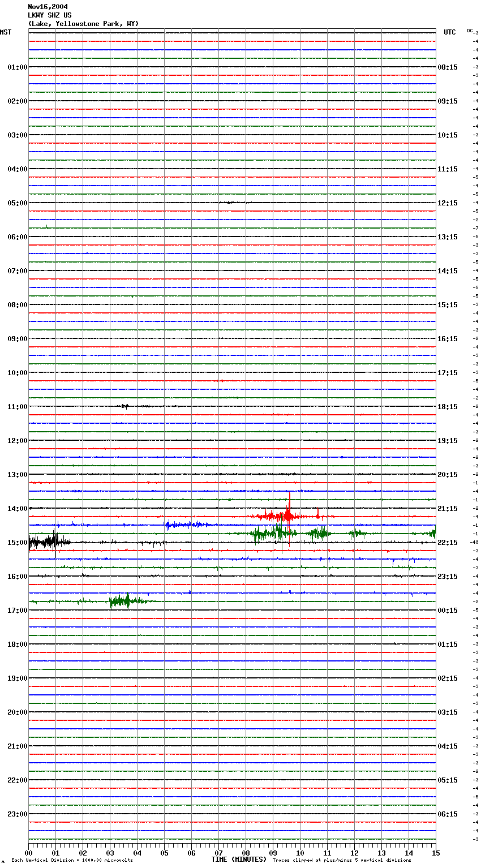Select minute 02 on the time axis
Screen dimensions: 481x868
83,853
